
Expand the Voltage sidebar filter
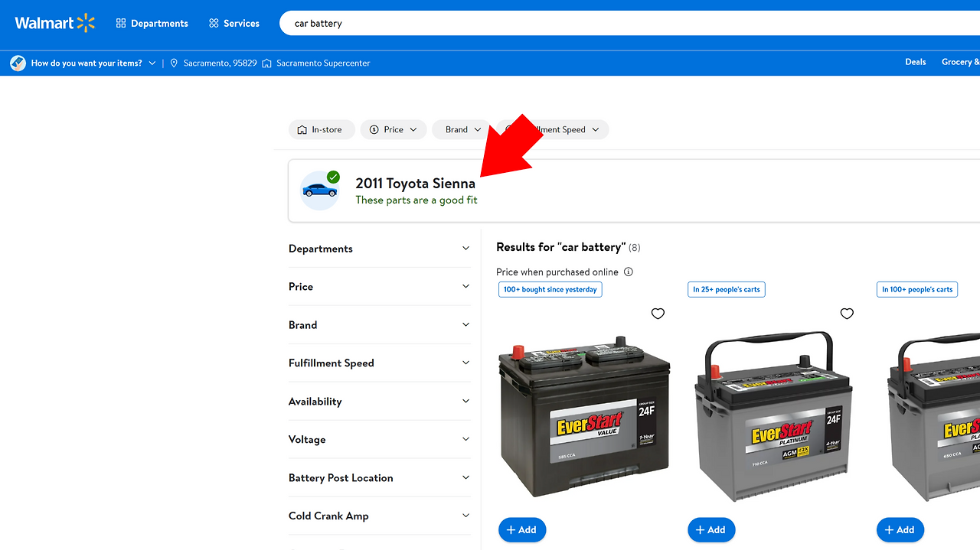click(379, 440)
